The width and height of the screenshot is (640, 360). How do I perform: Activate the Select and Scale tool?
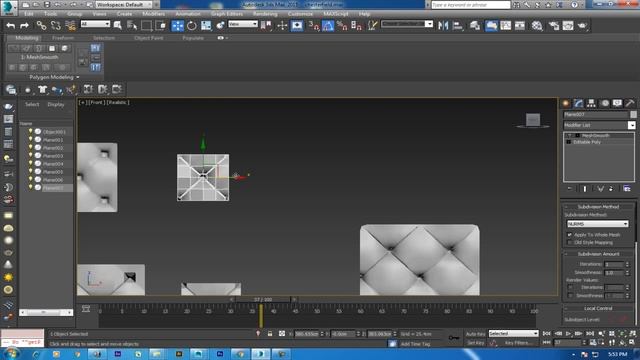[206, 25]
